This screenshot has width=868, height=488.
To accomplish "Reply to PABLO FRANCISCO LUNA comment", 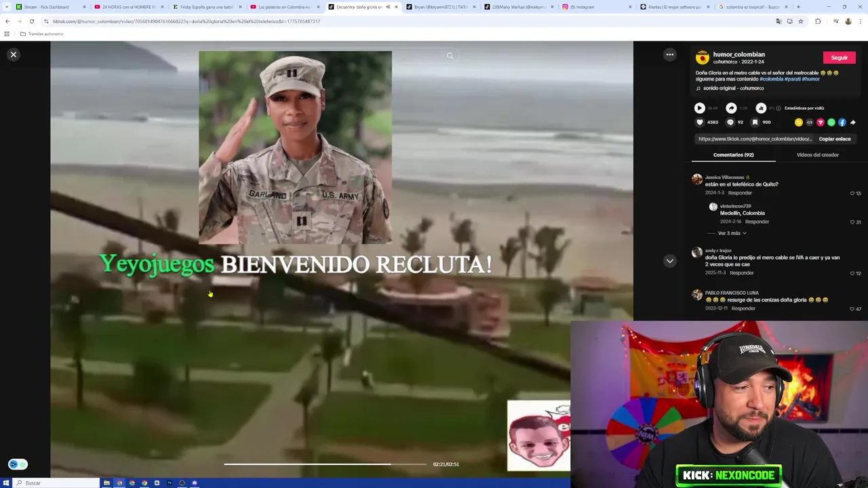I will (x=743, y=308).
